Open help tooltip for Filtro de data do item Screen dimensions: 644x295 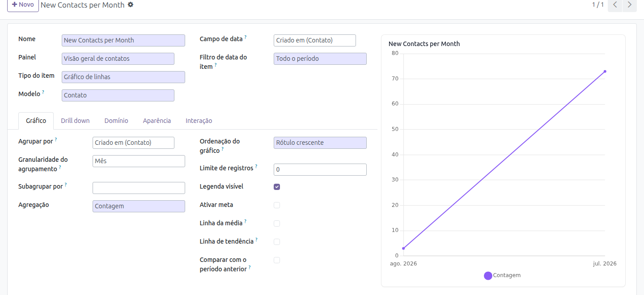(x=216, y=64)
